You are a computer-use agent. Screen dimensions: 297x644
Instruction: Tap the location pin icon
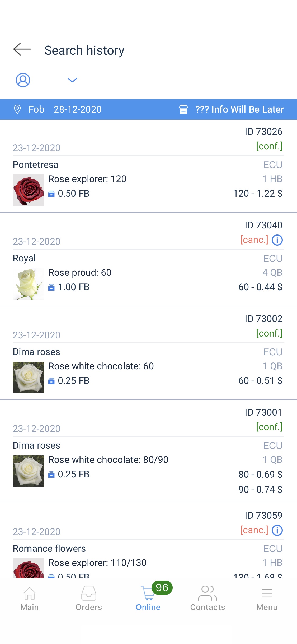pyautogui.click(x=17, y=109)
